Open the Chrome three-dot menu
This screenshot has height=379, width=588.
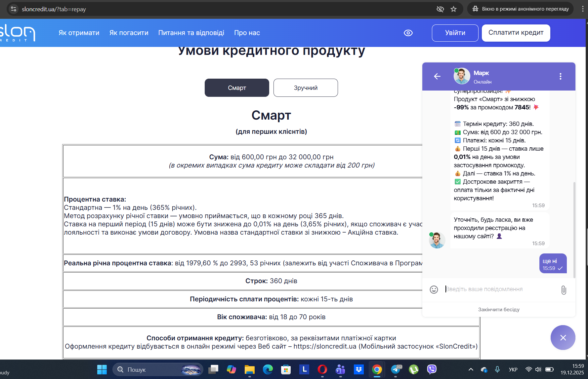point(583,9)
